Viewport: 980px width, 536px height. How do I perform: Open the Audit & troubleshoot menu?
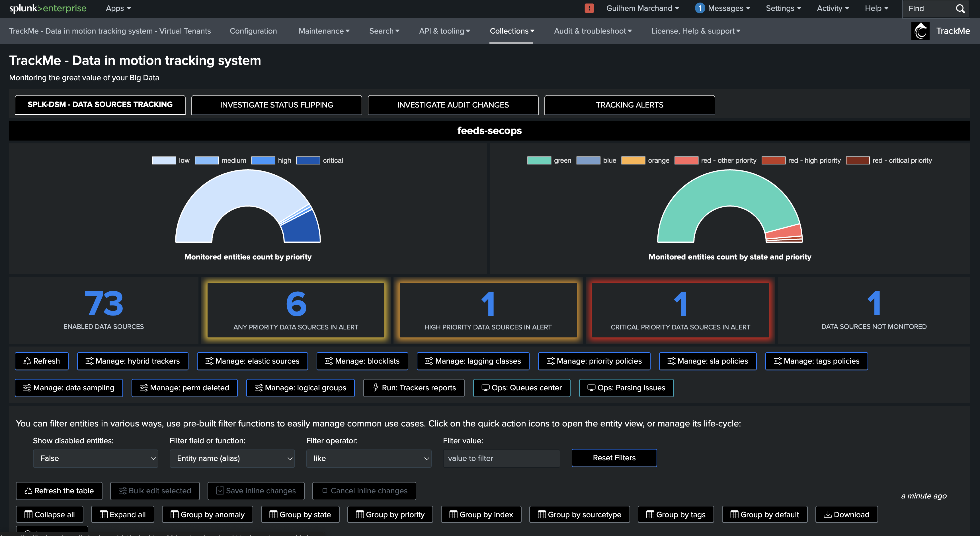pyautogui.click(x=593, y=31)
